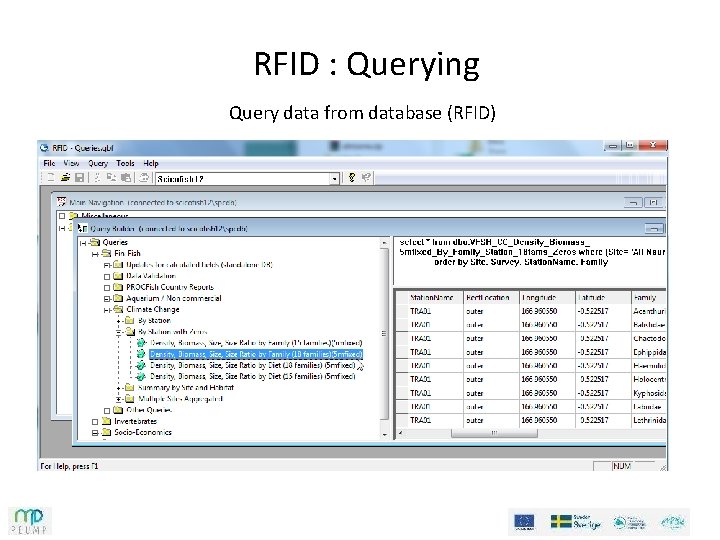Screen dimensions: 720x540
Task: Click the Copy toolbar icon
Action: point(112,178)
